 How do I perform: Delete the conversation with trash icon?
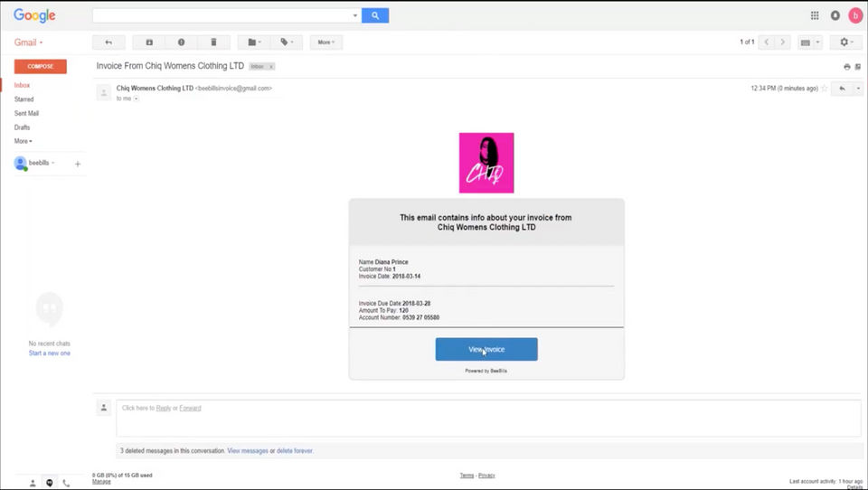click(213, 42)
